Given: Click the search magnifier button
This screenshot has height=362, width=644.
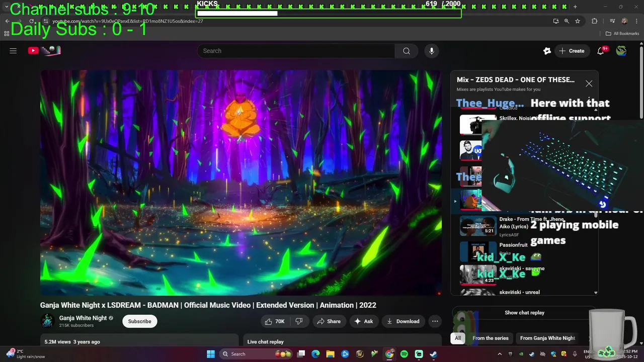Looking at the screenshot, I should pyautogui.click(x=407, y=51).
